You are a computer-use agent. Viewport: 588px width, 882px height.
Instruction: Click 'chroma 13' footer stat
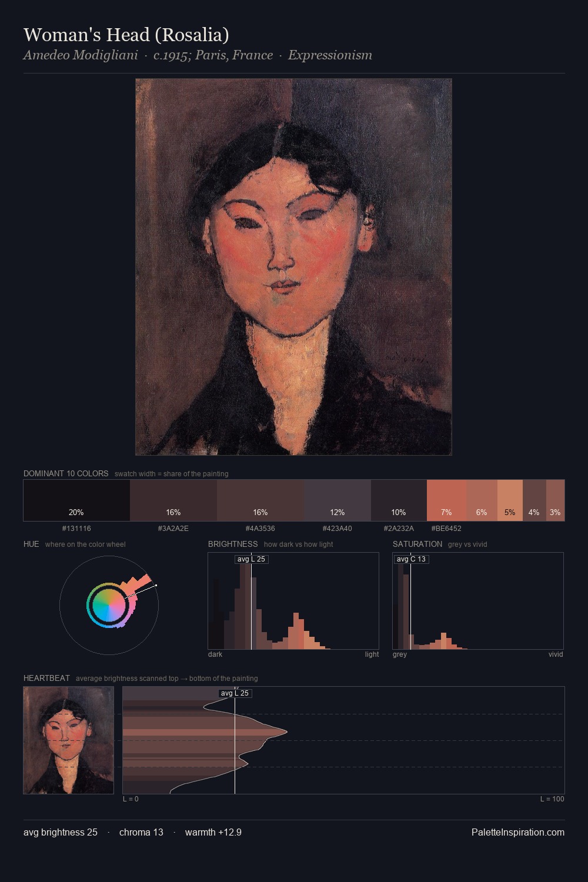tap(141, 833)
